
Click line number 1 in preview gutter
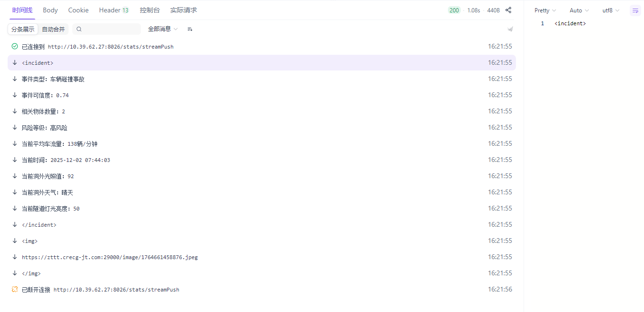pos(542,23)
